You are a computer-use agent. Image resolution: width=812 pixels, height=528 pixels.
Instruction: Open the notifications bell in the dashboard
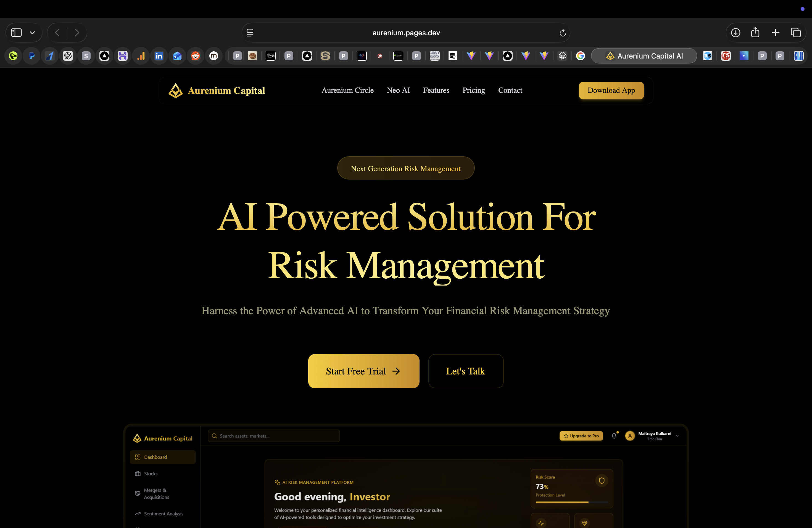615,436
